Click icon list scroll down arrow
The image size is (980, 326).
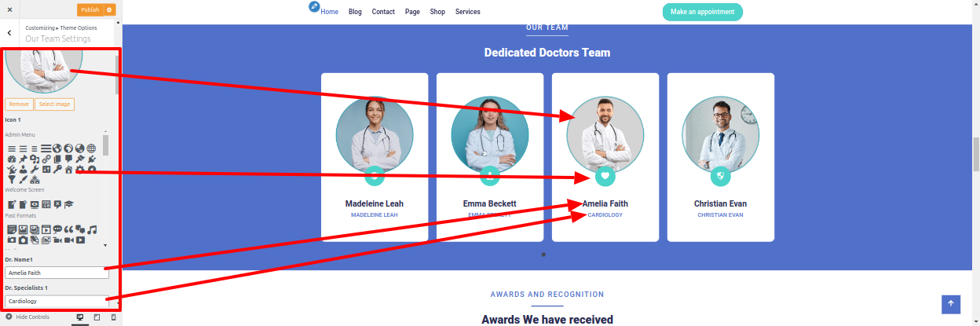pos(106,244)
